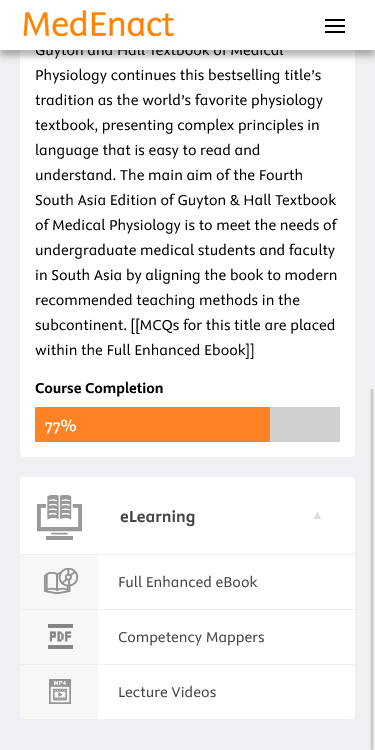The image size is (375, 750).
Task: Click the eLearning monitor-and-book icon
Action: (x=59, y=517)
